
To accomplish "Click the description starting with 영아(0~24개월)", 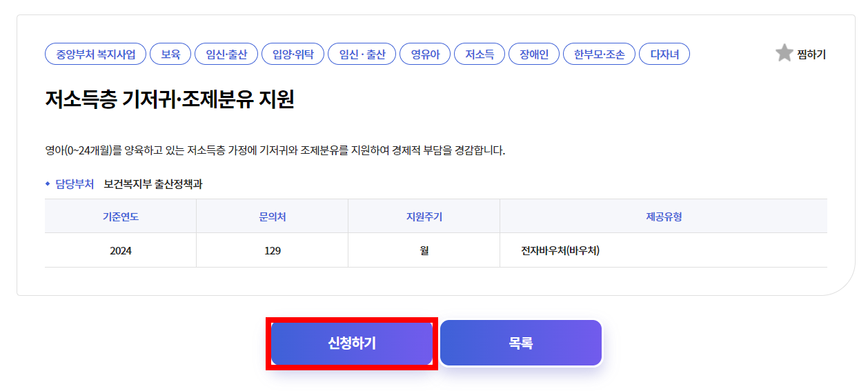I will point(275,150).
